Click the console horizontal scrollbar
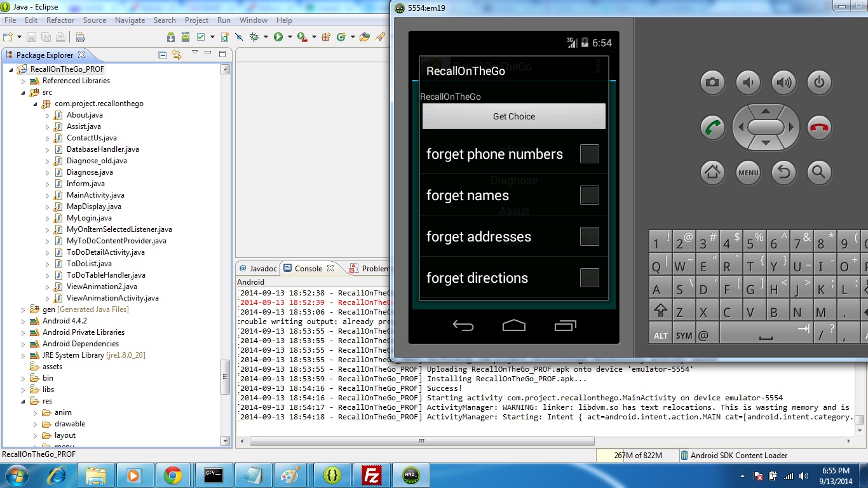 point(422,441)
